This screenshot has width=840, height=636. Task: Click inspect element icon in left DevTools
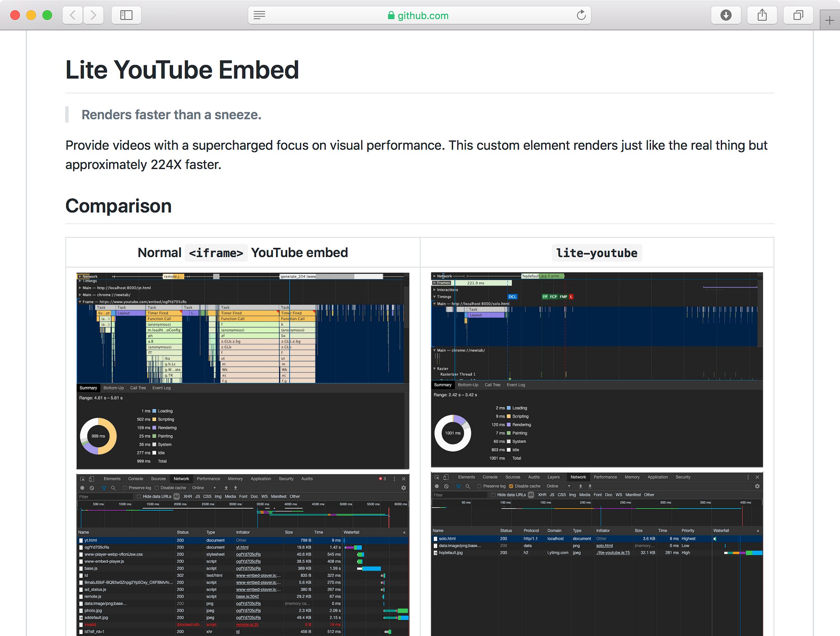point(82,478)
